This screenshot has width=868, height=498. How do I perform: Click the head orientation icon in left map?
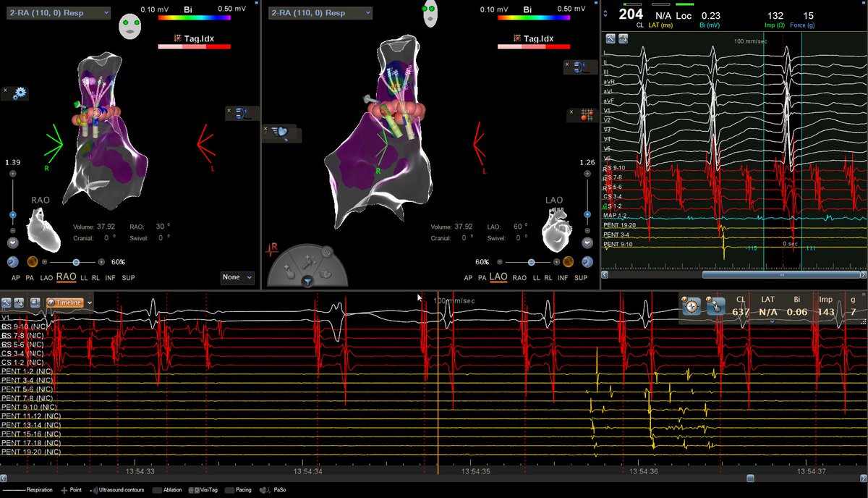(129, 25)
